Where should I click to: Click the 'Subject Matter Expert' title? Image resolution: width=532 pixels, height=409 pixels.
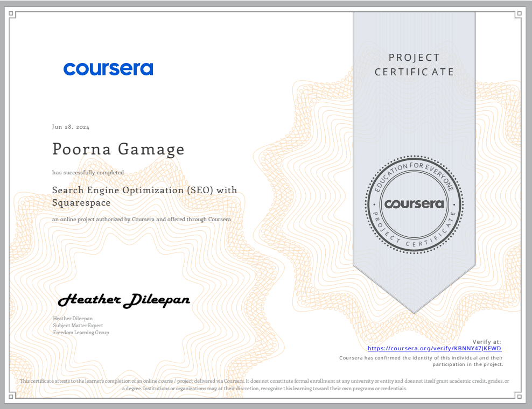78,326
